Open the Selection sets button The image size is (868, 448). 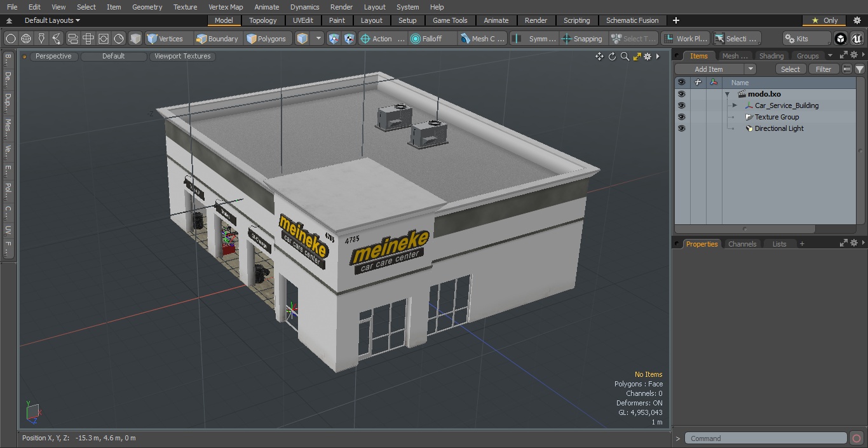[736, 39]
